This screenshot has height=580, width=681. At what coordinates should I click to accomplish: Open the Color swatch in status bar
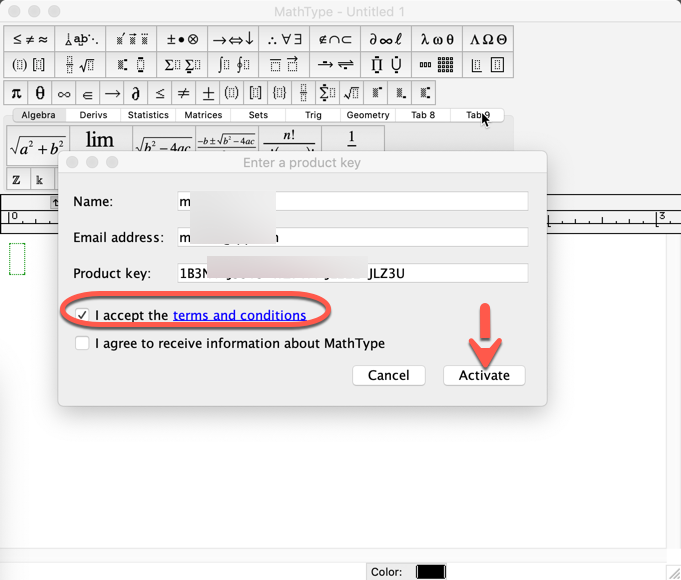[x=431, y=572]
